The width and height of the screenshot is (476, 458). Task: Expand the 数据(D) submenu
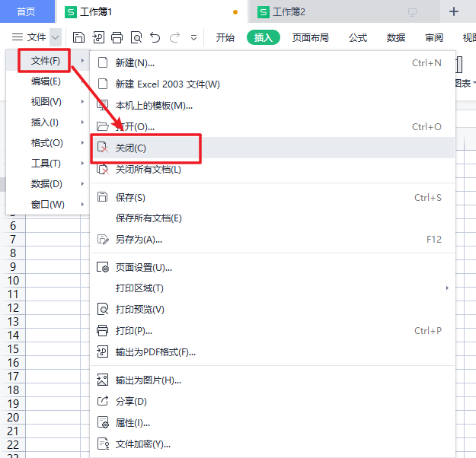48,184
